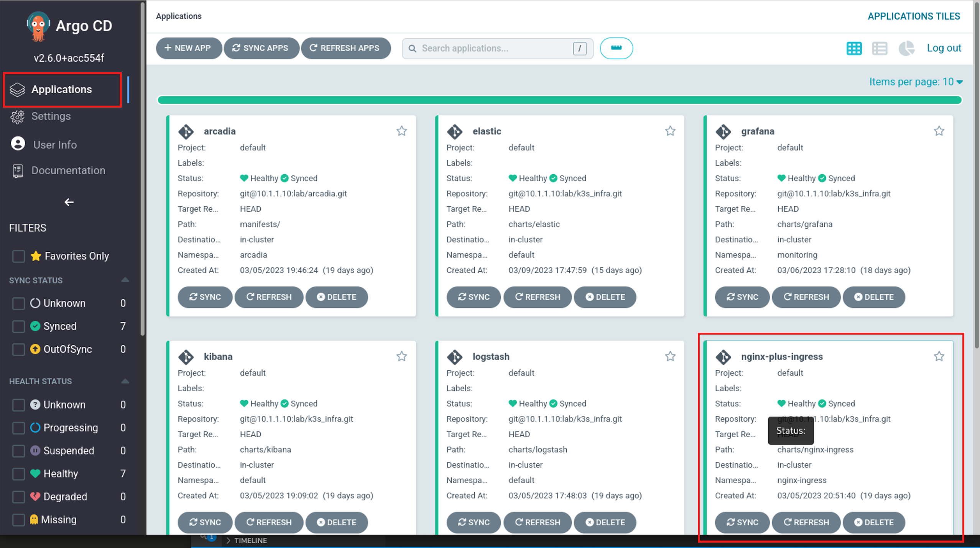Sync the arcadia application

[x=205, y=297]
